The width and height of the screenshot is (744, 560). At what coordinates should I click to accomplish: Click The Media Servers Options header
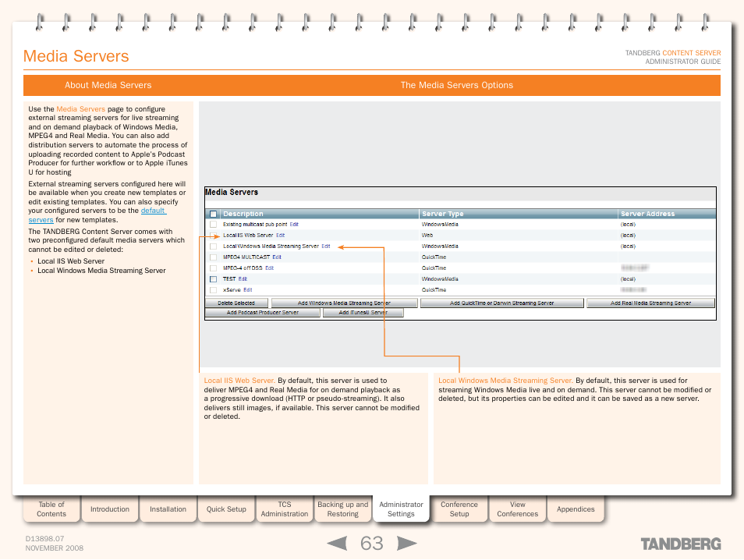[x=457, y=86]
